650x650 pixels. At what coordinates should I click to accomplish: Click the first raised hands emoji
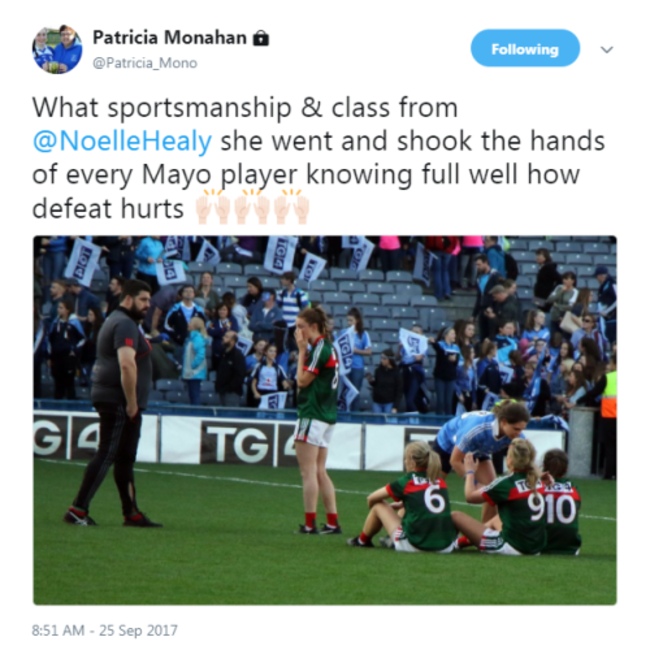coord(213,207)
